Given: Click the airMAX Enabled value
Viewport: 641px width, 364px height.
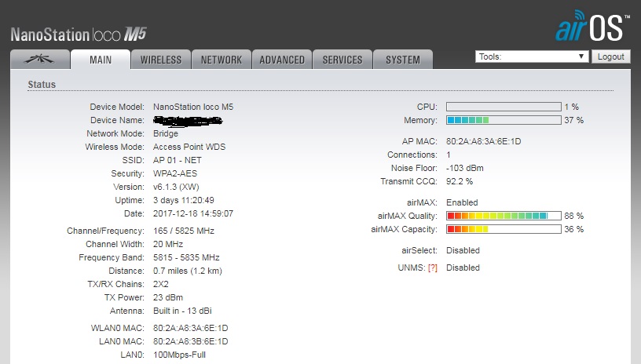Looking at the screenshot, I should 462,202.
